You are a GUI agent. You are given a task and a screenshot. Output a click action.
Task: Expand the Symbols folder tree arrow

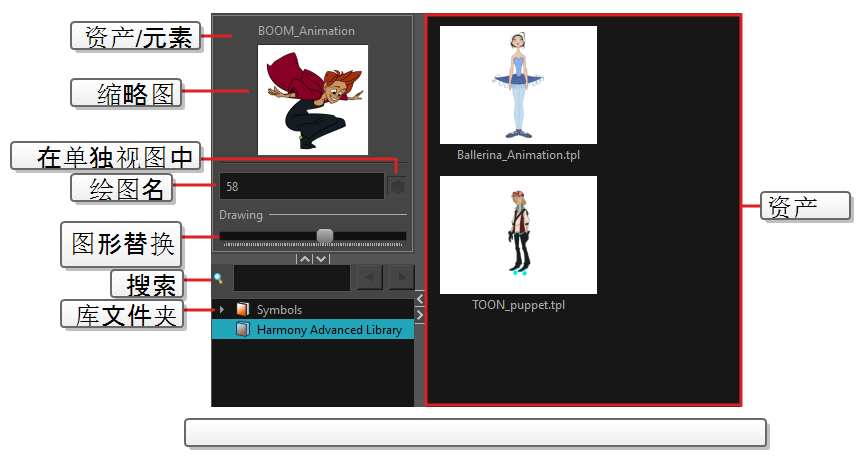tap(222, 310)
